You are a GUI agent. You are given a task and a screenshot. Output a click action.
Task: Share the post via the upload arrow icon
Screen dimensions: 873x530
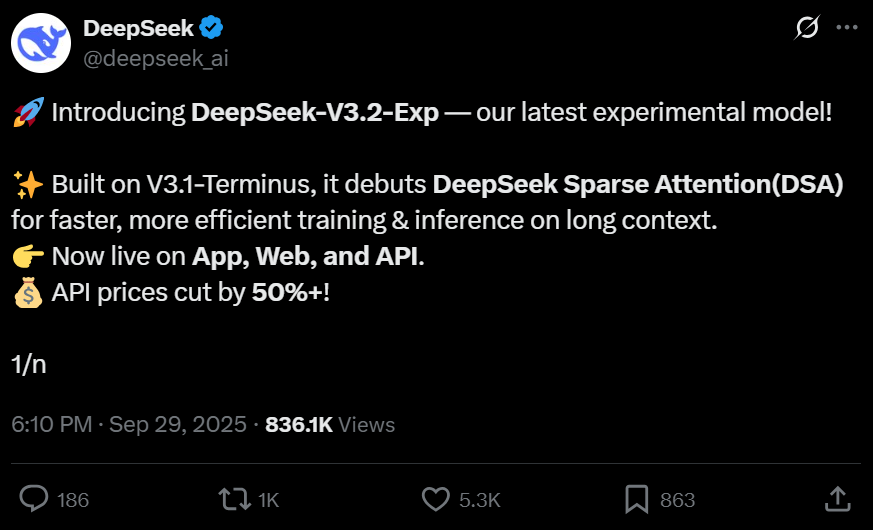pyautogui.click(x=838, y=498)
